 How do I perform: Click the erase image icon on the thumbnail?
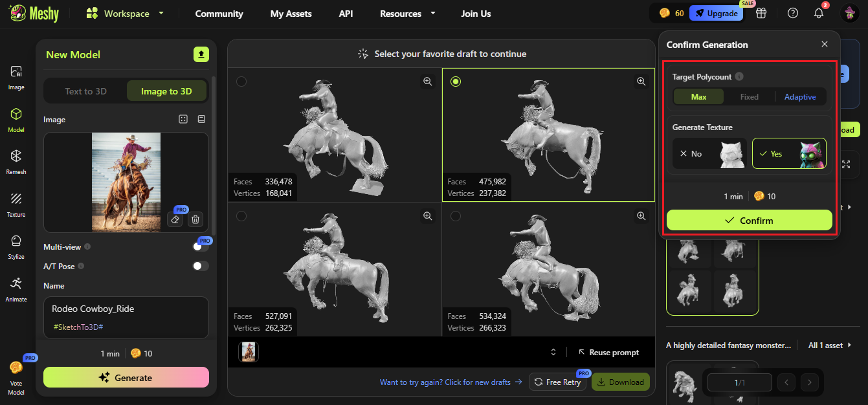[x=173, y=219]
